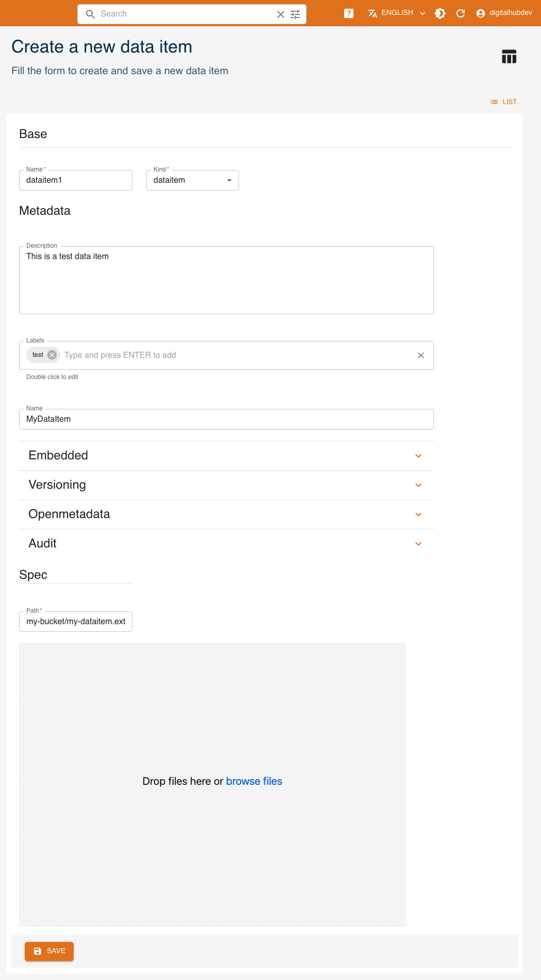Click the search filter options icon

pos(295,14)
